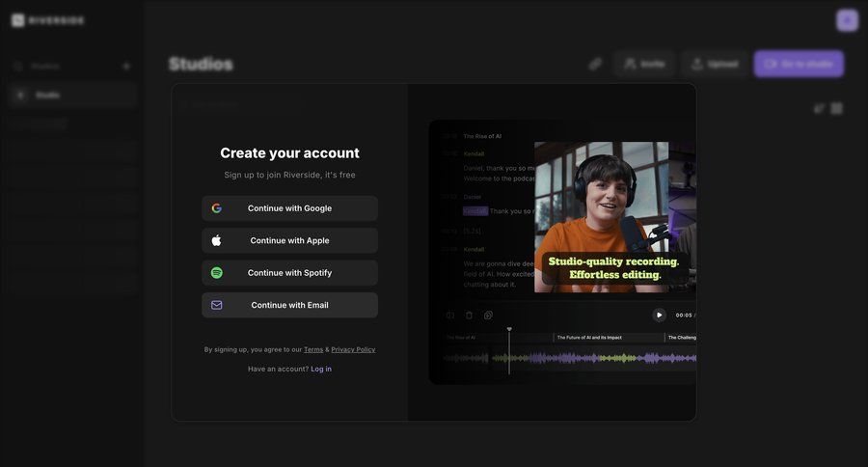Click the playhead marker on the waveform timeline

(x=509, y=330)
